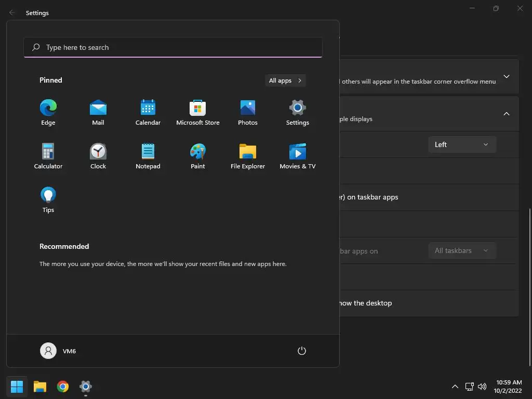
Task: Focus the Type here to search field
Action: [x=173, y=47]
